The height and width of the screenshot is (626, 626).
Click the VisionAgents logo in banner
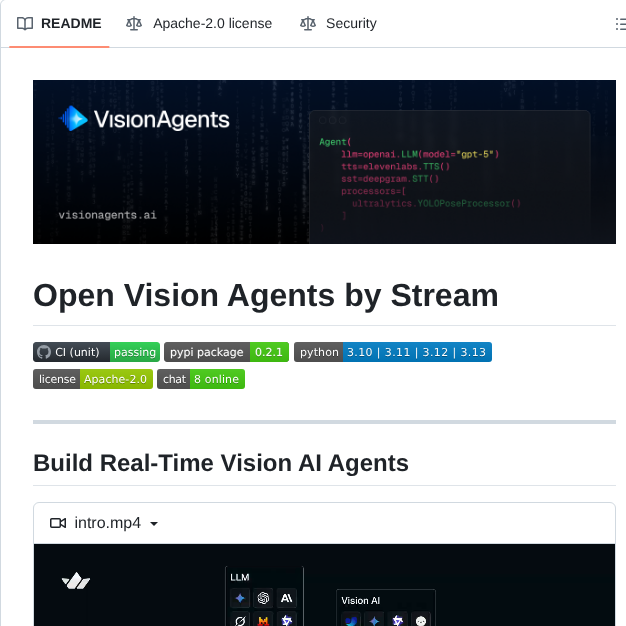(x=144, y=119)
